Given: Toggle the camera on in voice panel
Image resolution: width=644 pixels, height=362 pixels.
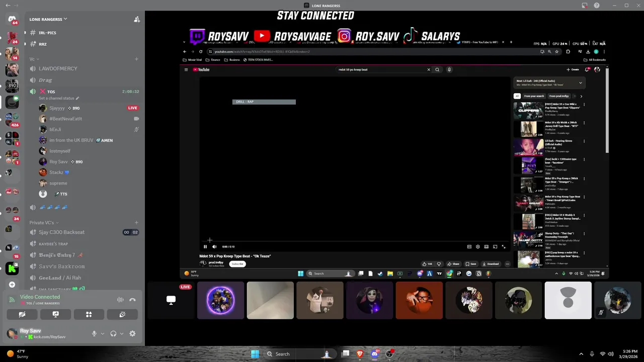Looking at the screenshot, I should click(x=22, y=314).
